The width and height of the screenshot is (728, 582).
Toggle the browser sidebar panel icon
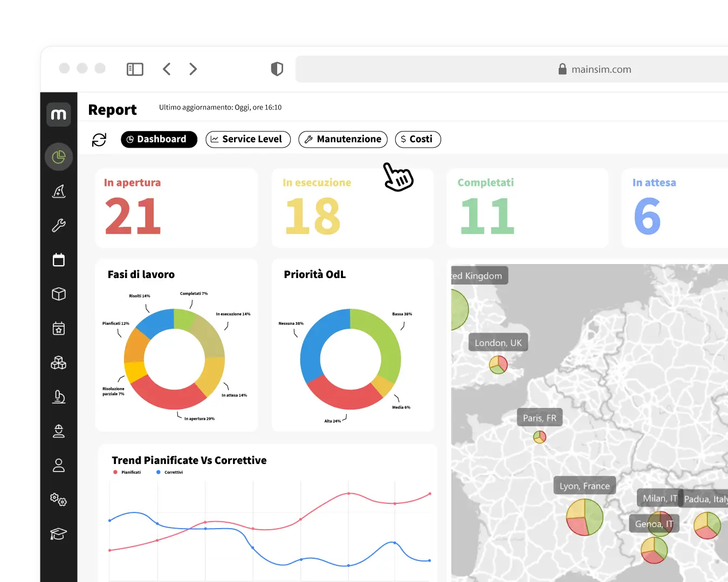135,69
